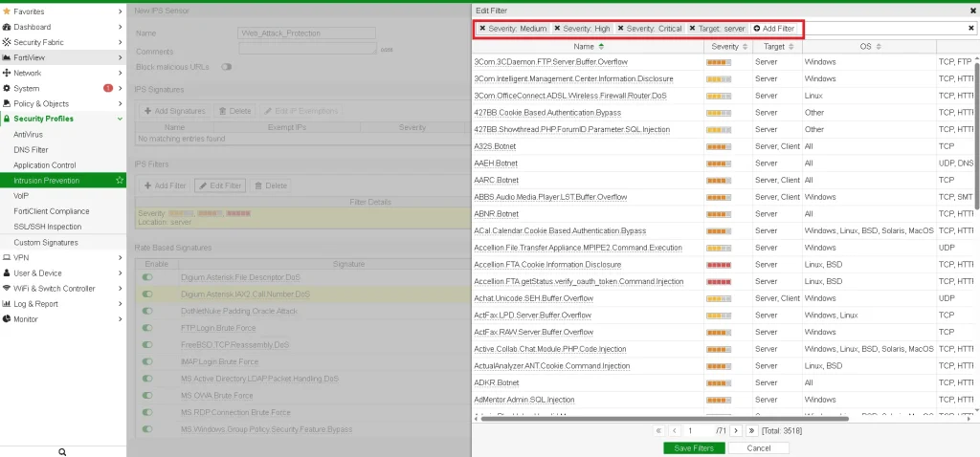Screen dimensions: 980x457
Task: Close the Edit Filter panel
Action: (x=973, y=11)
